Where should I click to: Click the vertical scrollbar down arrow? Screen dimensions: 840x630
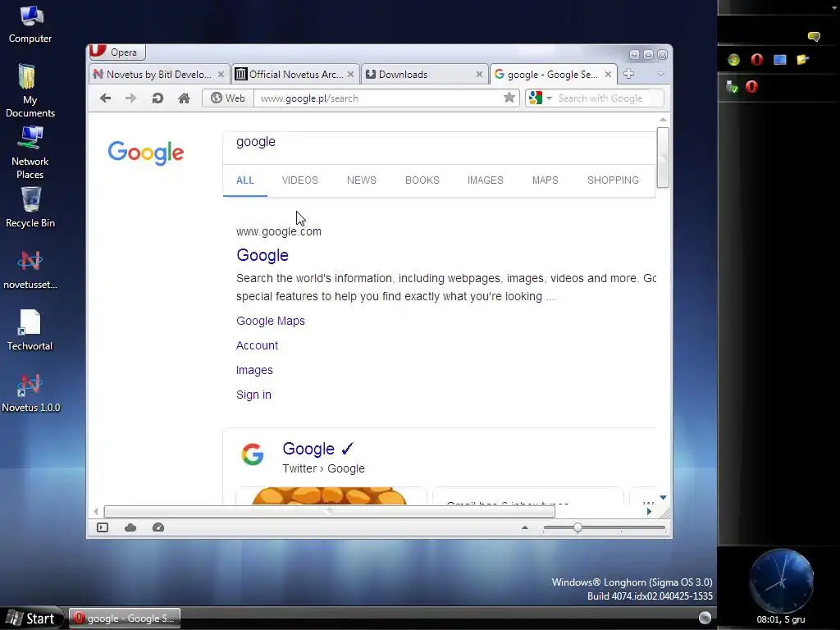pyautogui.click(x=663, y=498)
